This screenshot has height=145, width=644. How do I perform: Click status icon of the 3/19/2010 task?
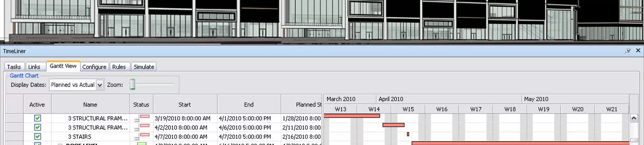142,118
